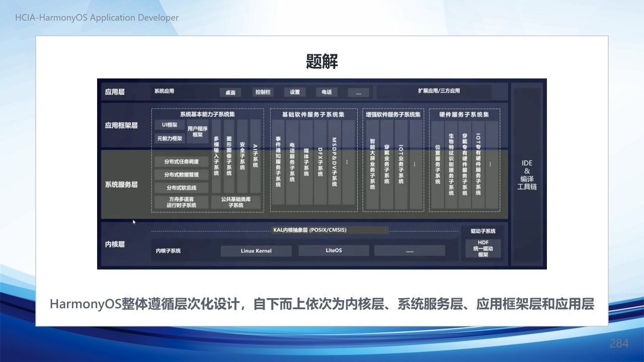Click the 分布式软总线 box
Image resolution: width=644 pixels, height=362 pixels.
coord(182,188)
